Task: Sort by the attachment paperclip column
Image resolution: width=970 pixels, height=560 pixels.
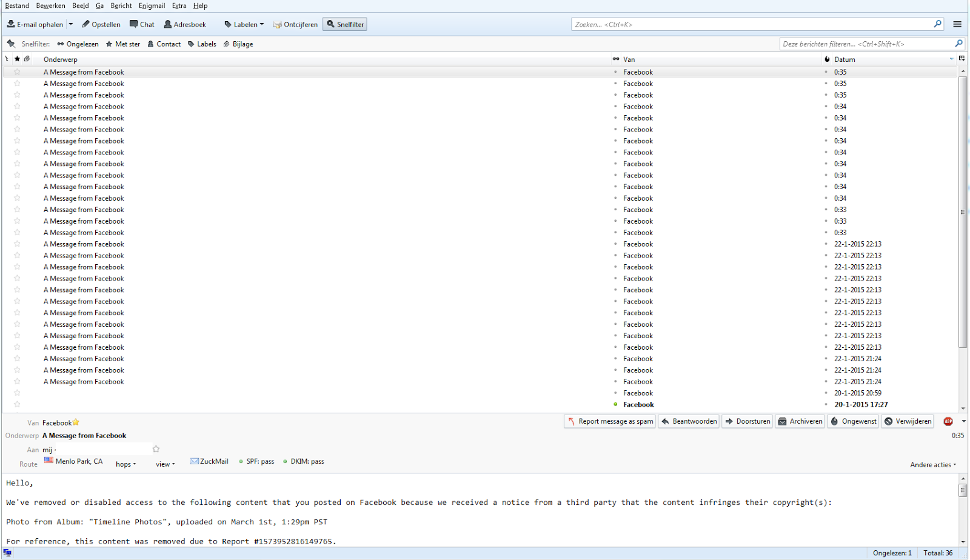Action: pos(27,59)
